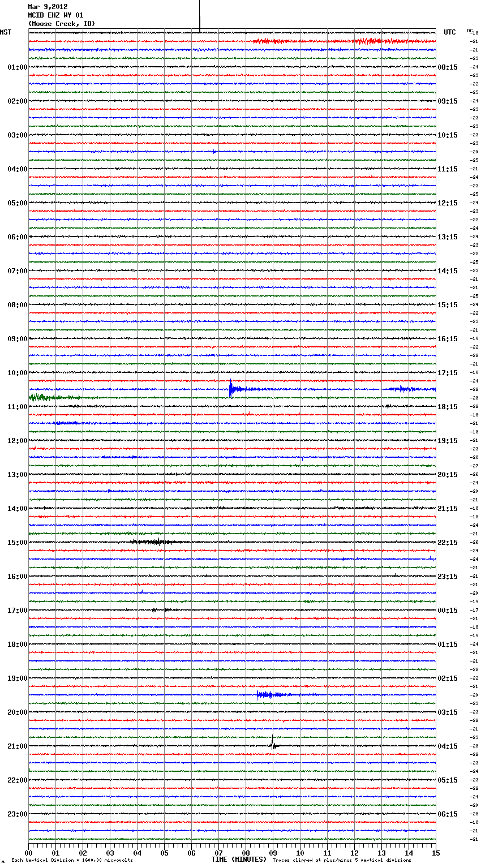Click the '09:00' MST time label
Screen dimensions: 481x868
pos(17,339)
